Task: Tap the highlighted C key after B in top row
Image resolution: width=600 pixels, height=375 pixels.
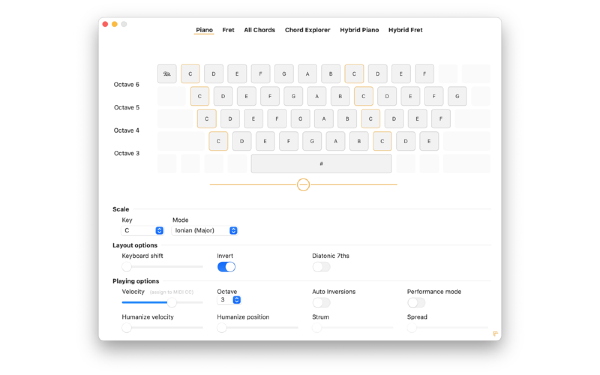Action: [354, 74]
